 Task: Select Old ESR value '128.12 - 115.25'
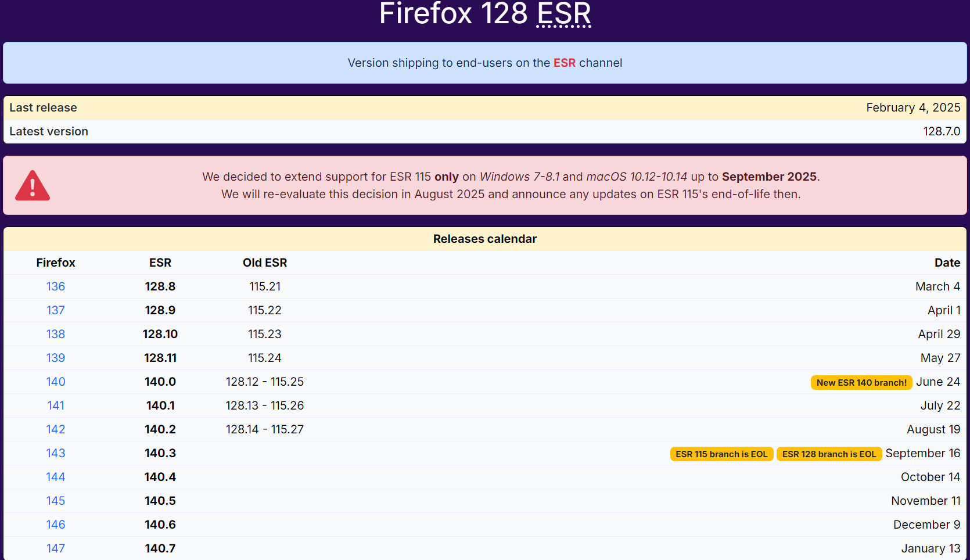pyautogui.click(x=265, y=382)
